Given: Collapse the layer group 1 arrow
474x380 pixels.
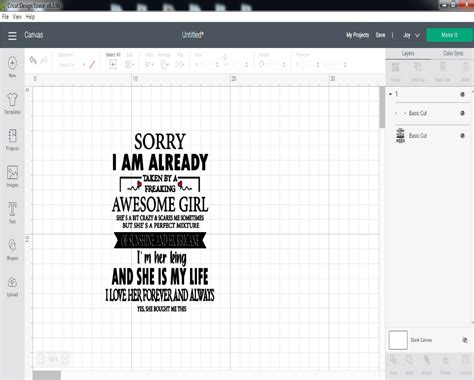Looking at the screenshot, I should click(390, 94).
